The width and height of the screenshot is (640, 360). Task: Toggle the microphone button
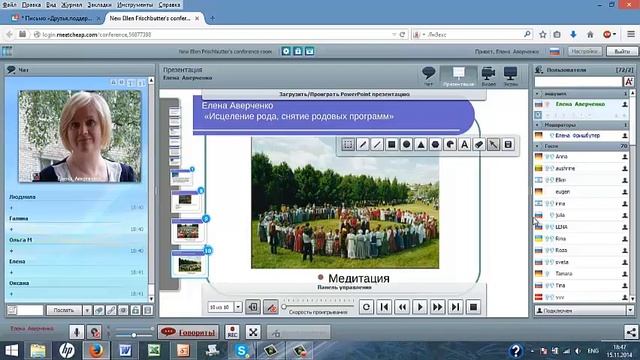click(x=76, y=332)
